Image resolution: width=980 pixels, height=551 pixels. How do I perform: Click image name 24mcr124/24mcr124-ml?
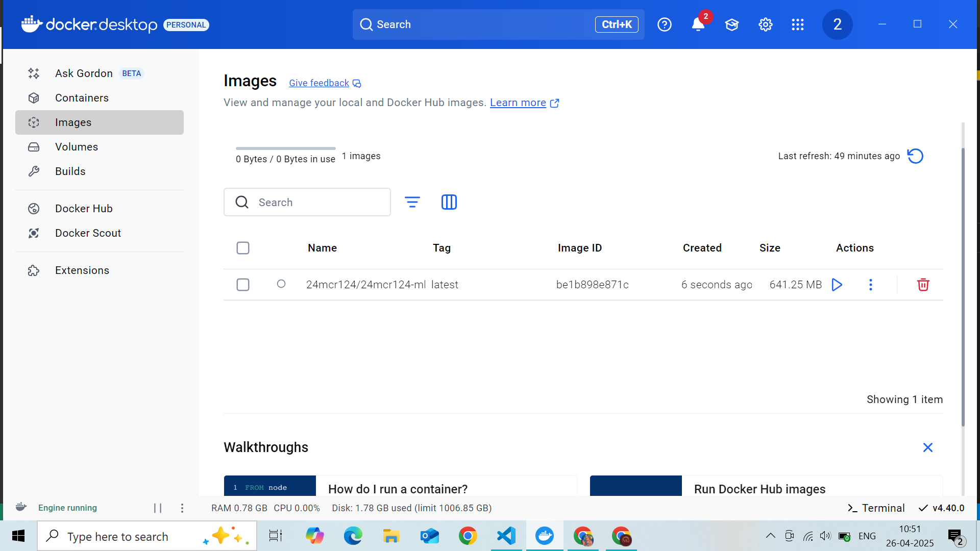366,285
